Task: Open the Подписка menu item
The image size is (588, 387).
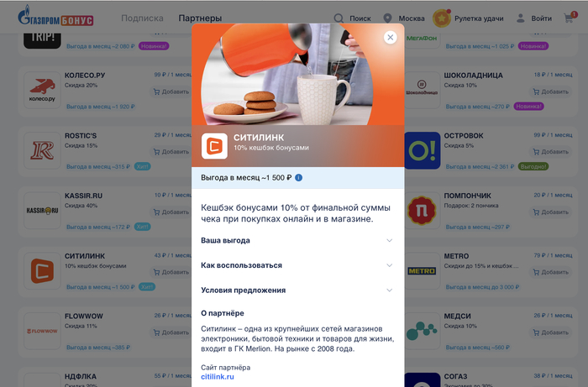Action: [x=142, y=18]
